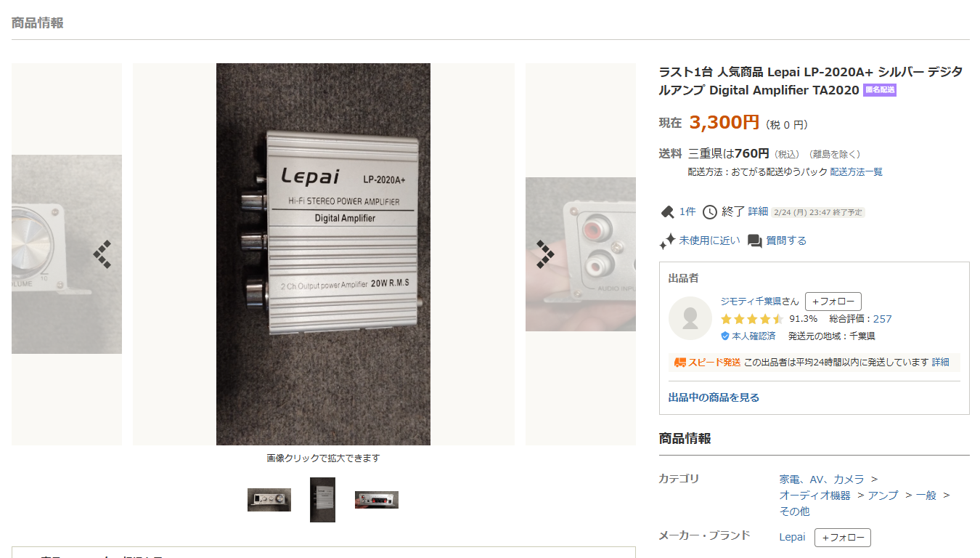Open the auction 詳細 link beside 終了
The width and height of the screenshot is (980, 558).
[758, 211]
